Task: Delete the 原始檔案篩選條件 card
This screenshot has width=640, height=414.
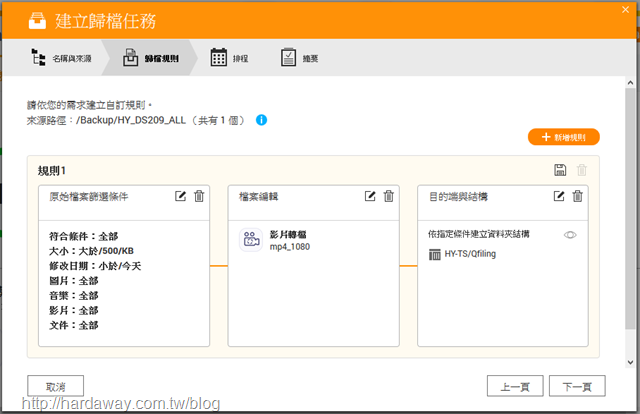Action: tap(199, 196)
